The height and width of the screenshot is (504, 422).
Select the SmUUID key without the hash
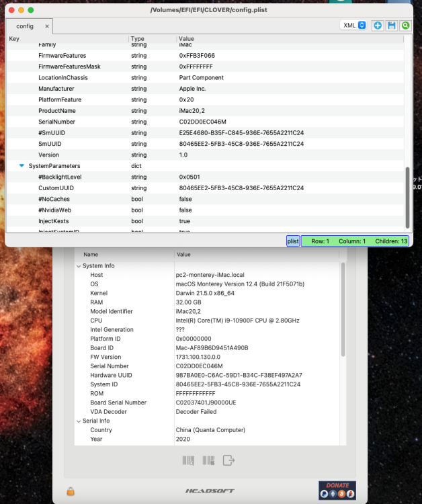point(50,144)
